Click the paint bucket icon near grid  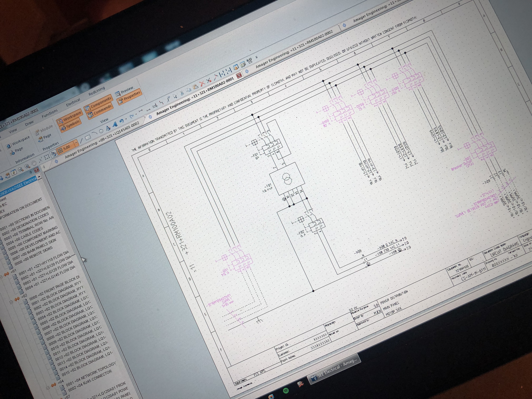click(x=54, y=154)
